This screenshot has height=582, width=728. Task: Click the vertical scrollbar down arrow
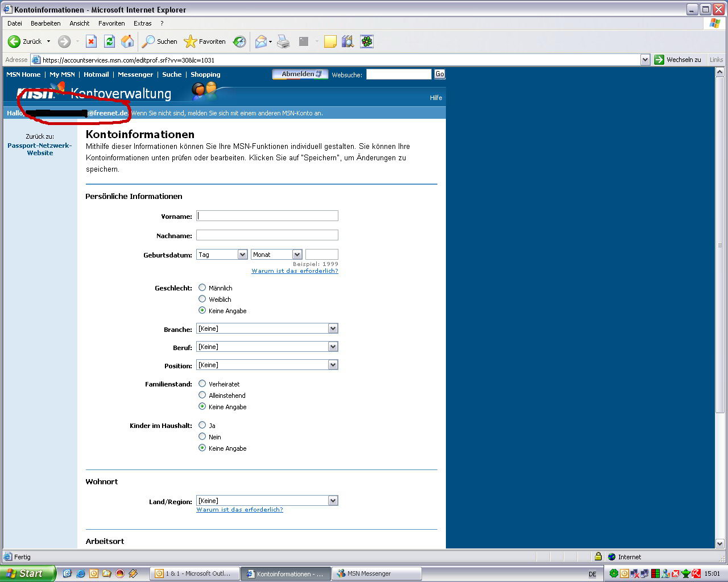tap(719, 543)
